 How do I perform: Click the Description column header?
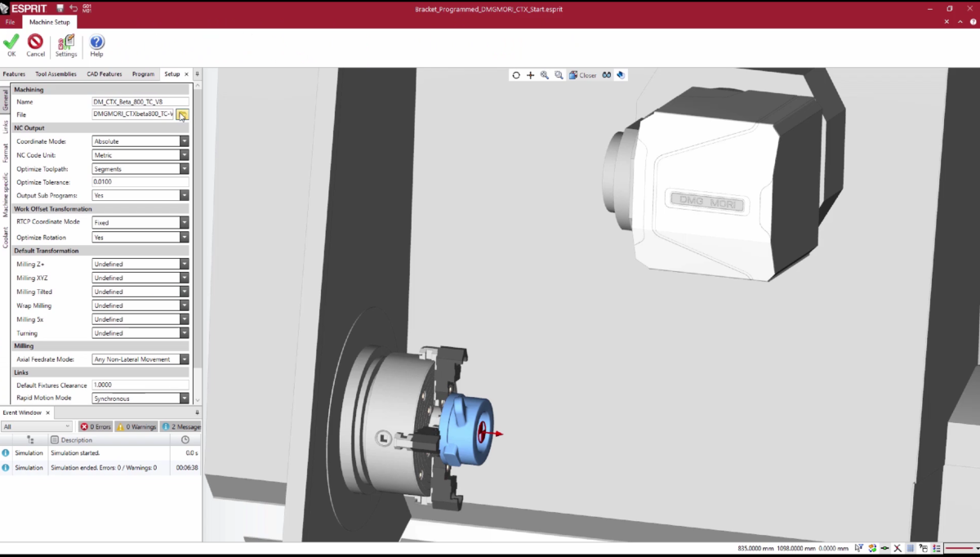click(x=109, y=439)
